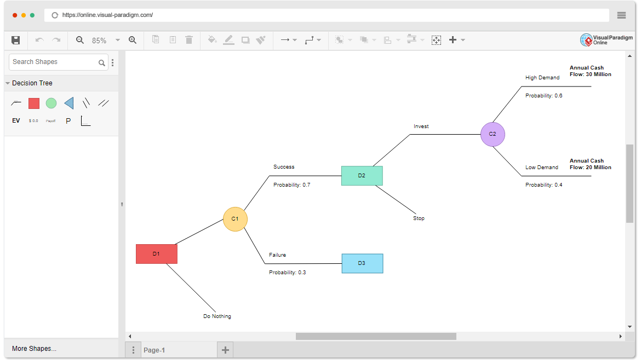Pick the EV shape in palette
This screenshot has width=641, height=364.
[x=16, y=120]
